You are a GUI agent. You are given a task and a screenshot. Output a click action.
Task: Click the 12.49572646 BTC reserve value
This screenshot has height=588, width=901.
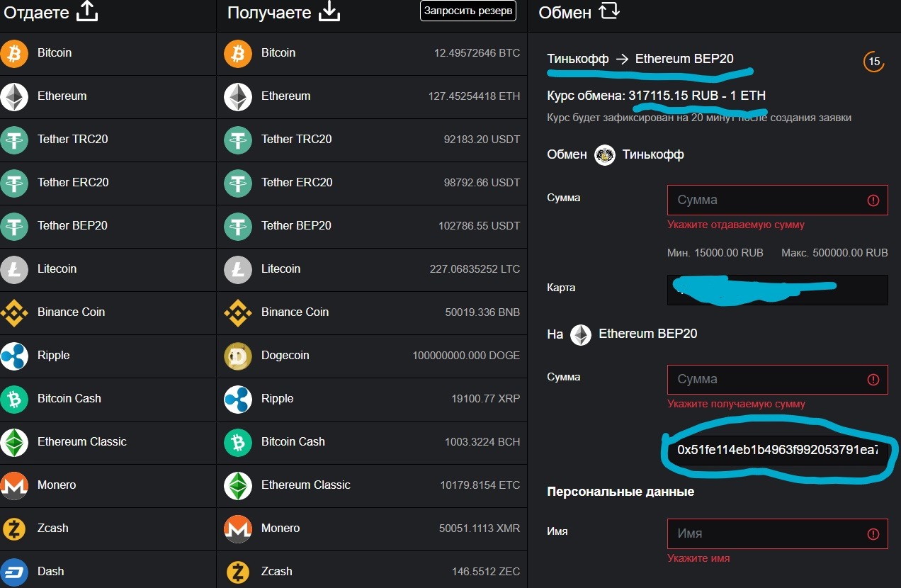(x=477, y=53)
